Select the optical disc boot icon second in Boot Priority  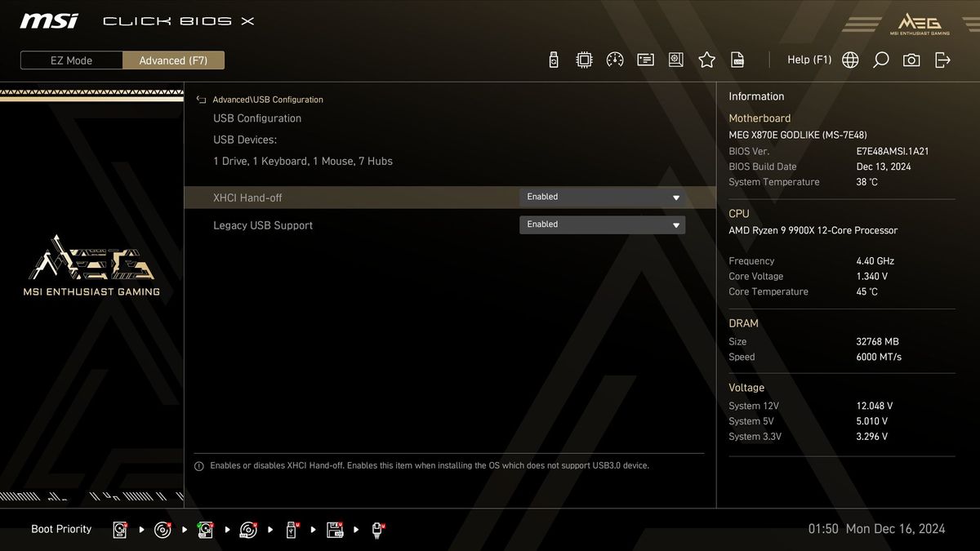point(163,530)
